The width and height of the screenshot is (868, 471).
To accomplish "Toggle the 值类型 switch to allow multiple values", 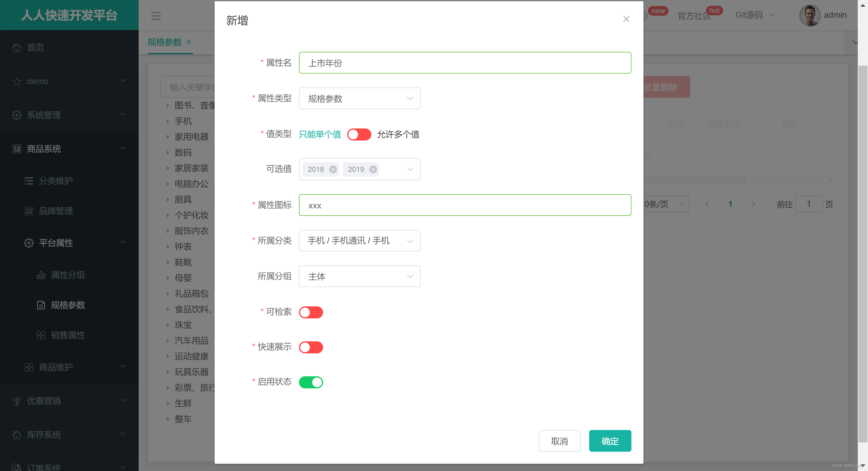I will tap(359, 134).
